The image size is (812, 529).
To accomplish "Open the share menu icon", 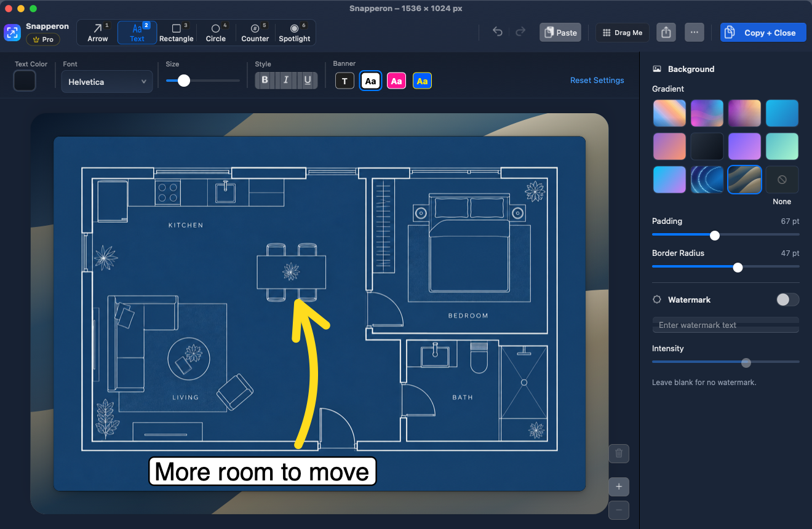I will tap(666, 33).
